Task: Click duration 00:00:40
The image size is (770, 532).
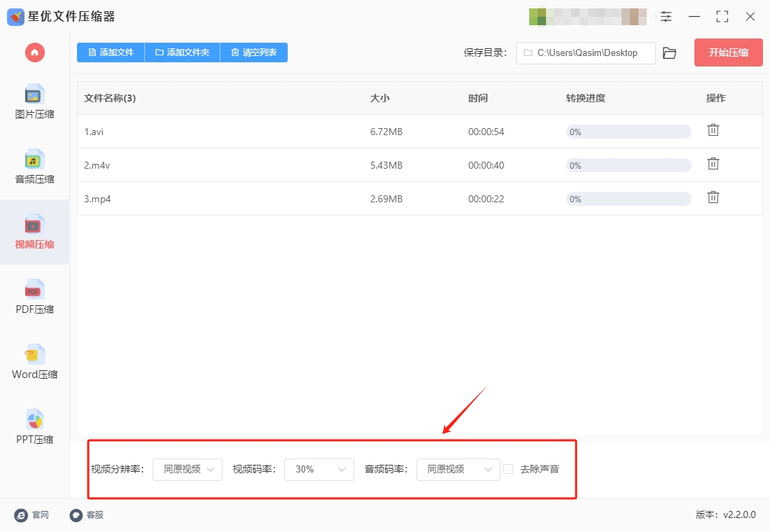Action: [x=486, y=165]
